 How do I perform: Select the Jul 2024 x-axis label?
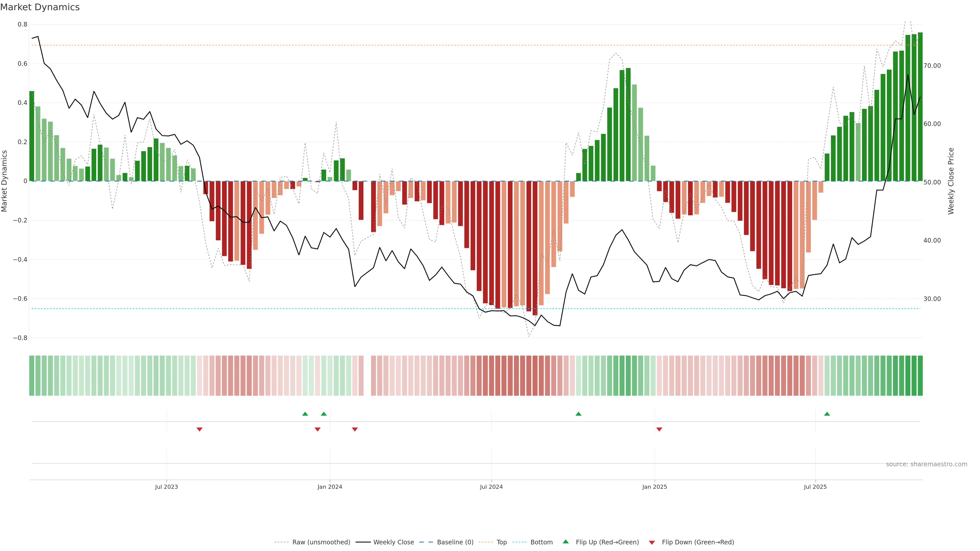[491, 487]
